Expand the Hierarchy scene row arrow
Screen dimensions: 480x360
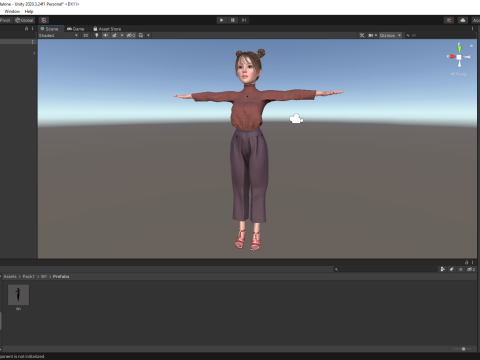click(34, 53)
